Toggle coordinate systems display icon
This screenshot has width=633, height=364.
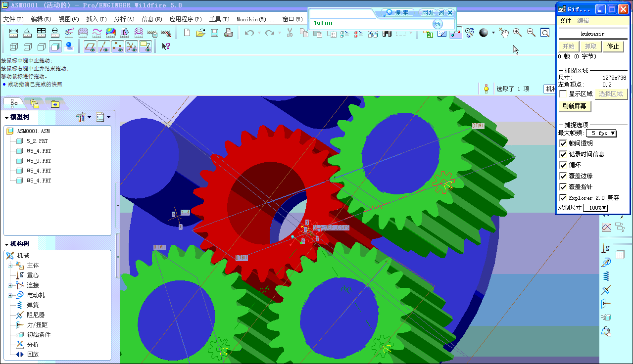(132, 46)
